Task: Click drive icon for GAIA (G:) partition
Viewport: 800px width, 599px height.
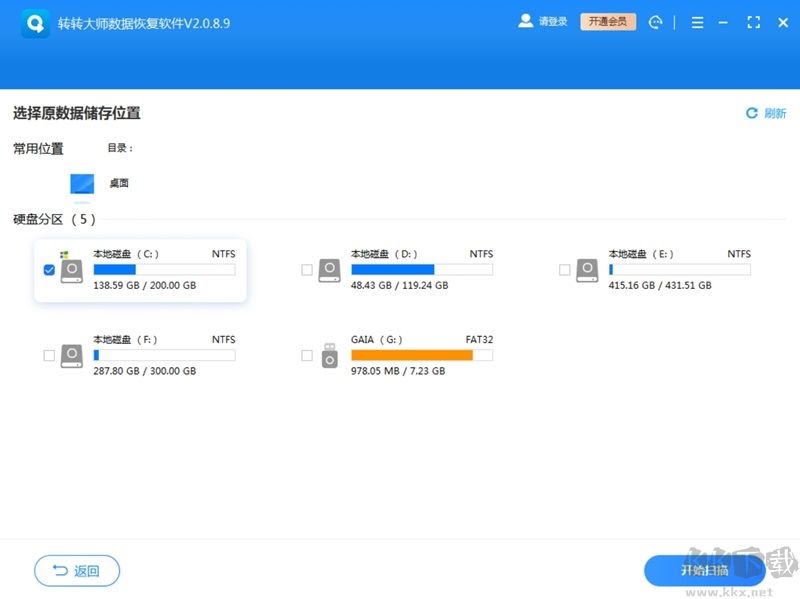Action: pos(328,355)
